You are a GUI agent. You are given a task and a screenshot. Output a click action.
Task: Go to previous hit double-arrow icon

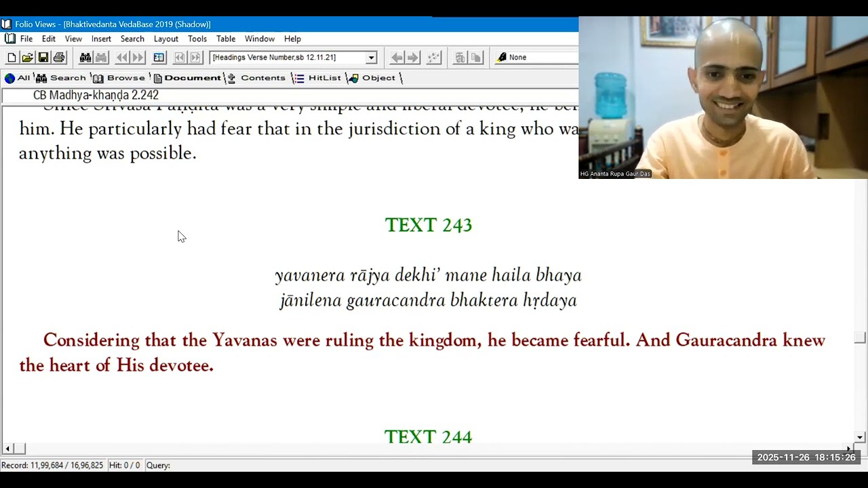[x=122, y=58]
